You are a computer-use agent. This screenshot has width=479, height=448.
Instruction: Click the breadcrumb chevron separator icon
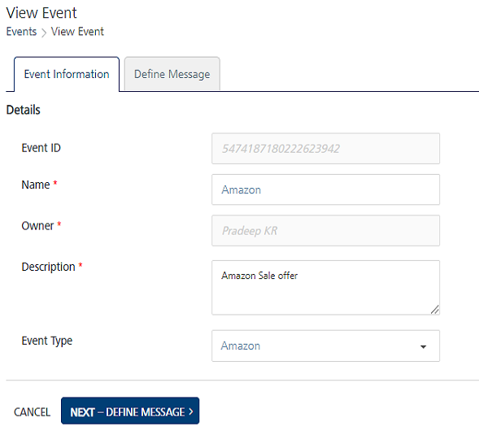coord(44,33)
